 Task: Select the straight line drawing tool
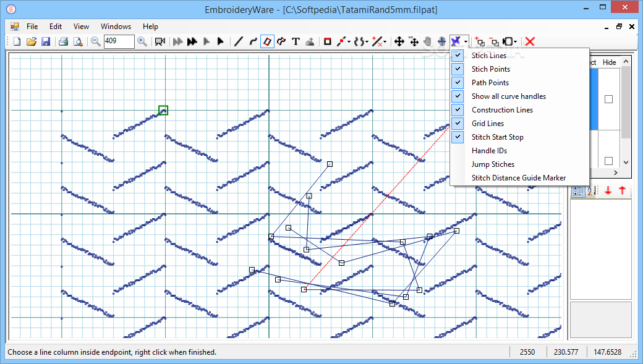238,41
